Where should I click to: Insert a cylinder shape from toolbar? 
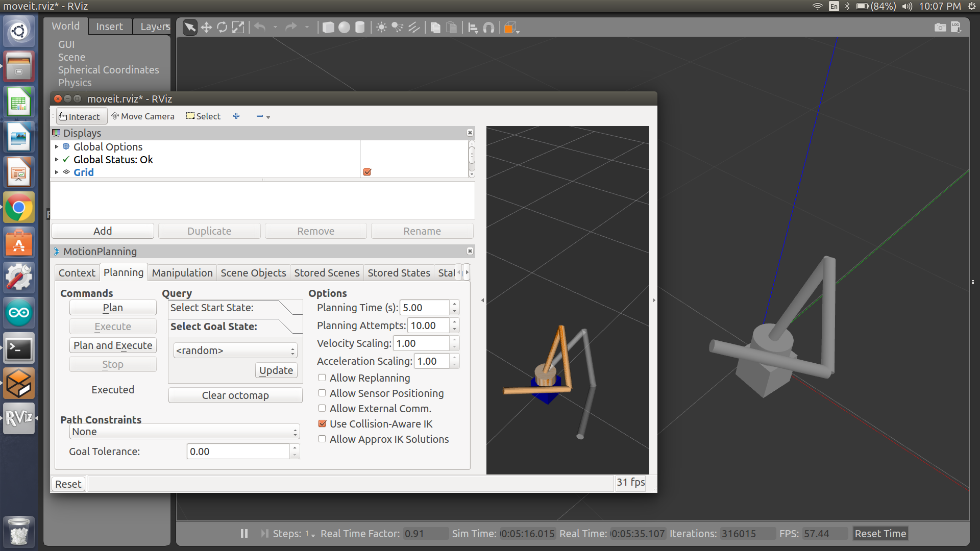tap(360, 28)
